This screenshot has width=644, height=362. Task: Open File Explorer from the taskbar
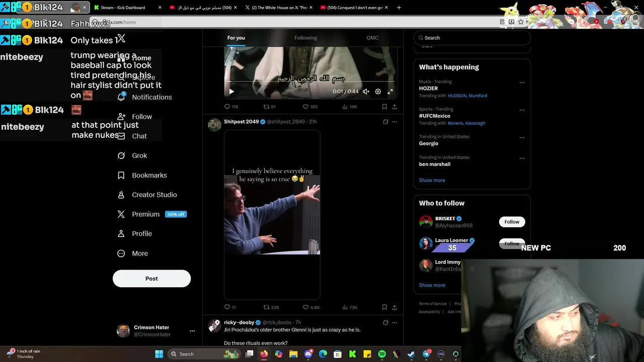(x=293, y=354)
